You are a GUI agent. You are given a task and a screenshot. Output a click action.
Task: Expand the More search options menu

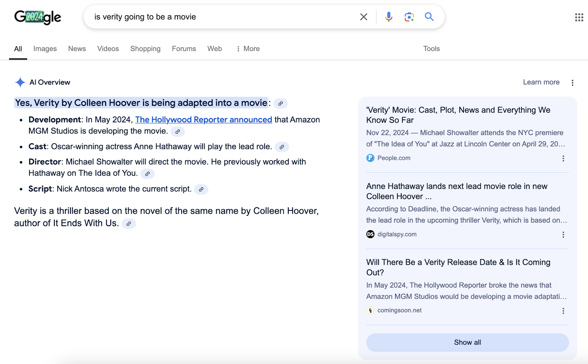[x=248, y=48]
